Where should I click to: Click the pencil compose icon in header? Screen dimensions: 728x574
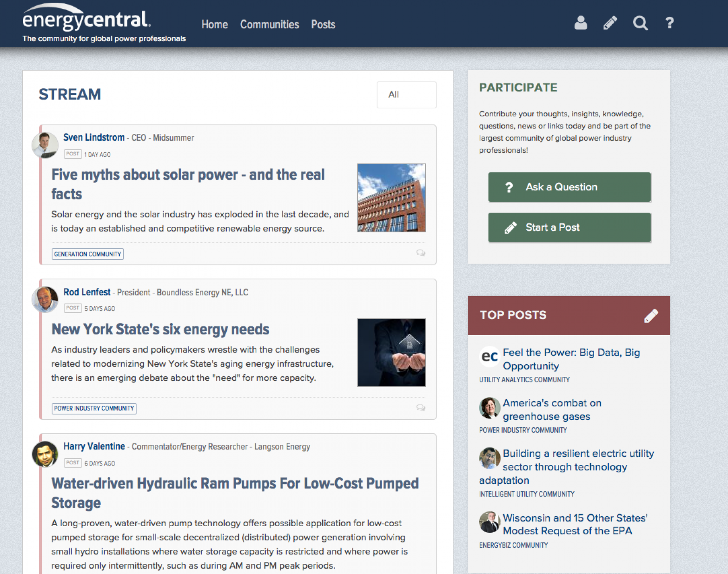coord(610,23)
